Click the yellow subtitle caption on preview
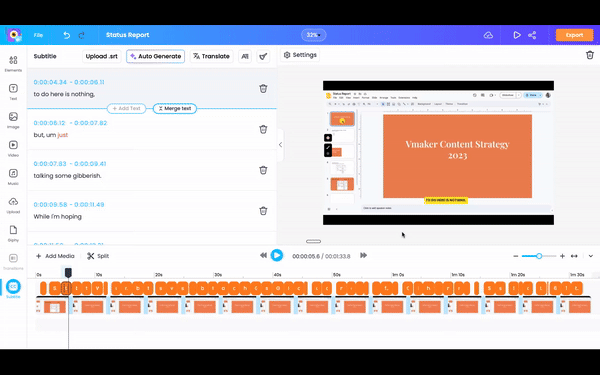Viewport: 600px width, 375px height. click(446, 200)
